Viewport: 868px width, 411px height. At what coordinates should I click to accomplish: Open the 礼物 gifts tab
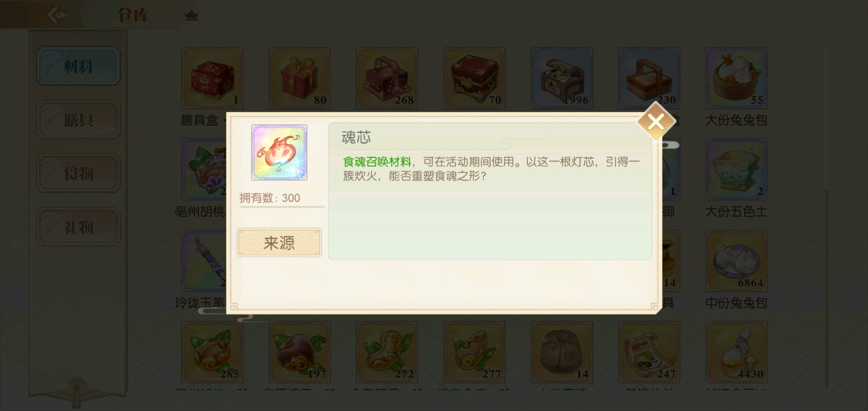pos(79,227)
